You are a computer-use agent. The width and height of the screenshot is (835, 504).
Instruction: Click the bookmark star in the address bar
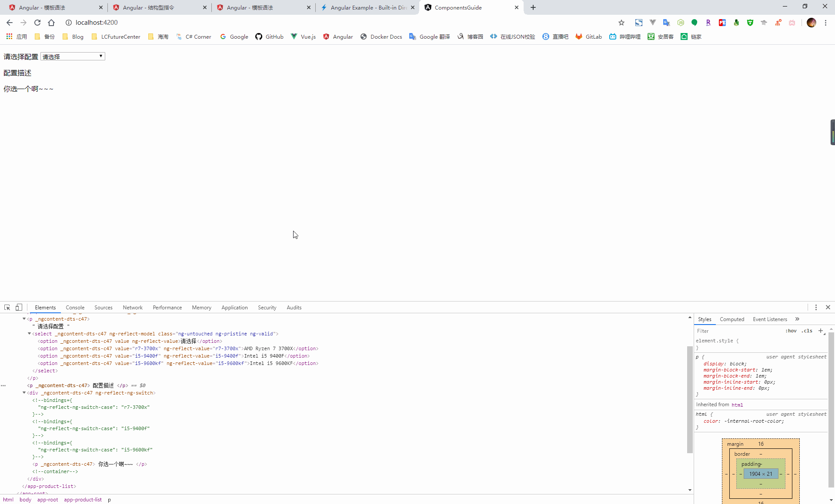coord(621,23)
